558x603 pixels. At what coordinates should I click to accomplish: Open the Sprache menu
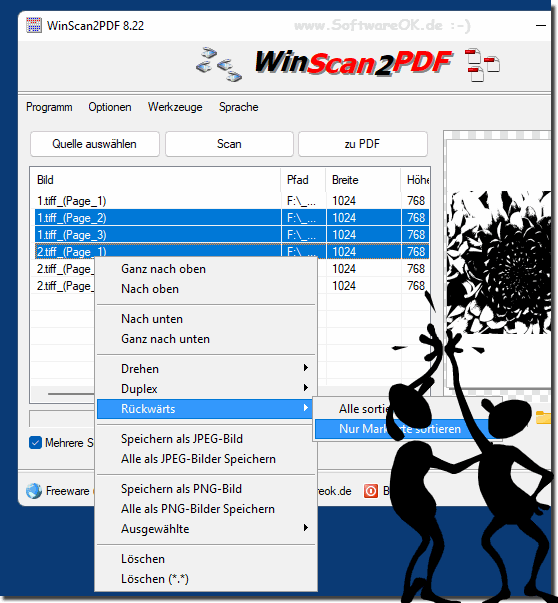pos(238,107)
